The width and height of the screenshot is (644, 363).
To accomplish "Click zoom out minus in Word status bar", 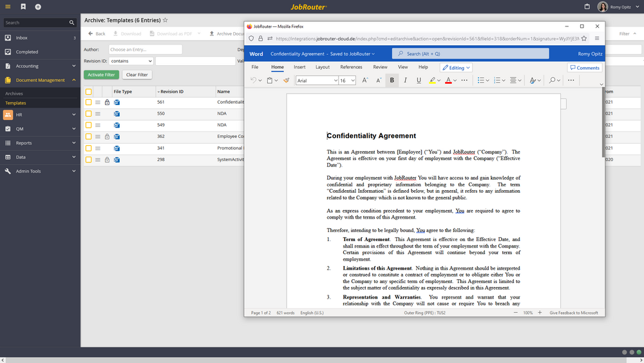I will (x=515, y=313).
